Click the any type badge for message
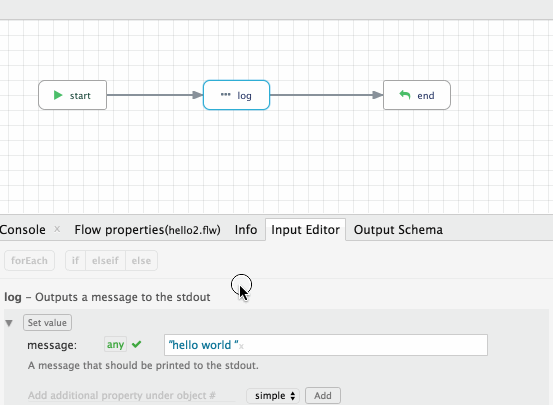 115,344
